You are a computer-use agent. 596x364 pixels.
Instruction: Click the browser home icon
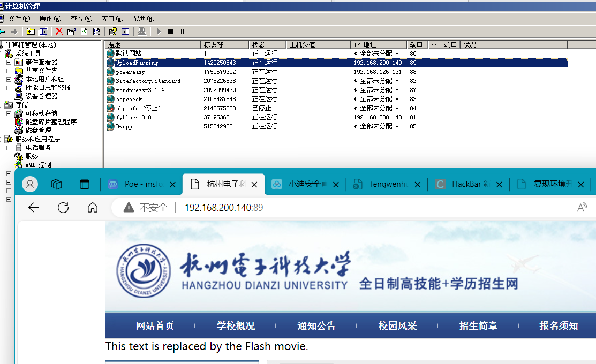[x=92, y=208]
